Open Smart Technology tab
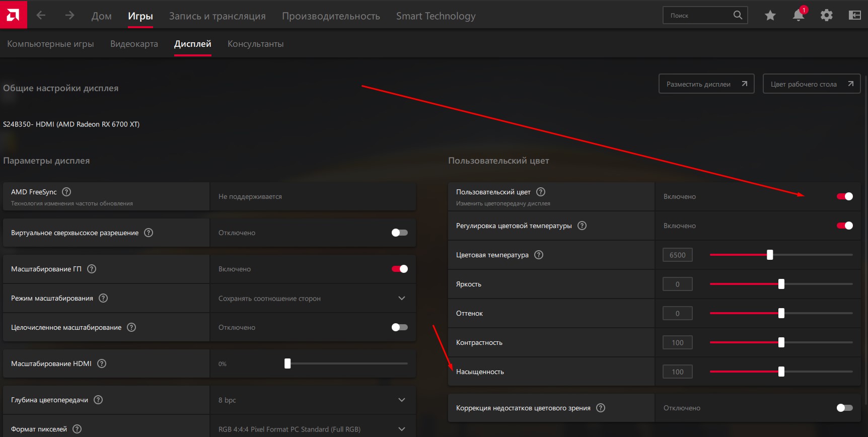 tap(436, 16)
